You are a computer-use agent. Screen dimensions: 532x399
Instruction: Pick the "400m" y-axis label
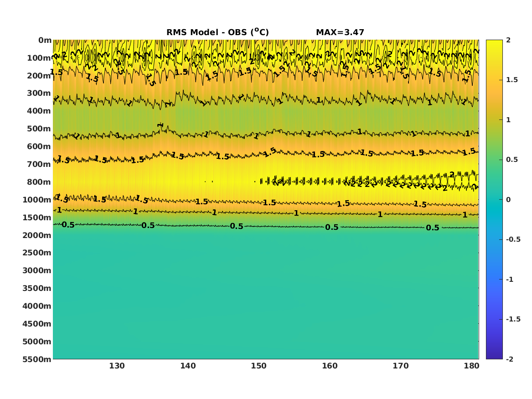(39, 111)
